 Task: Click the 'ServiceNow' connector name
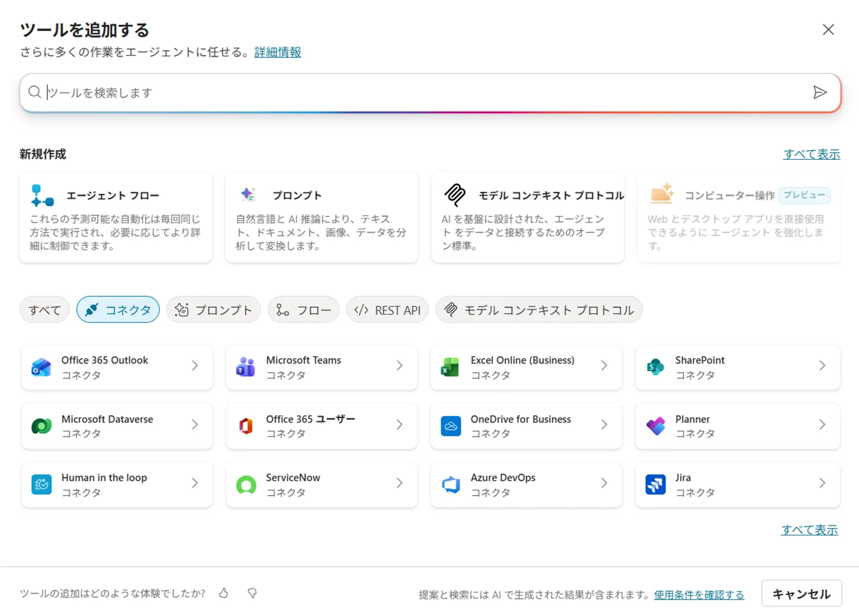click(293, 477)
